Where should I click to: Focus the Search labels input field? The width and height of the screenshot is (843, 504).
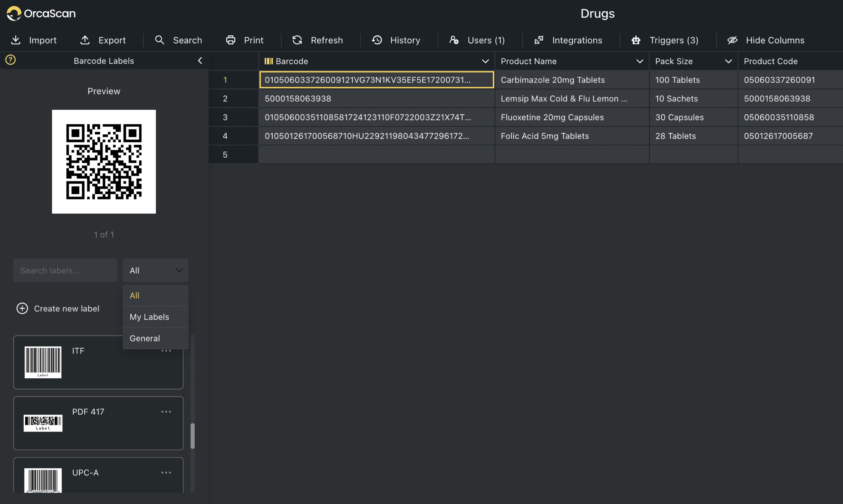(x=65, y=270)
